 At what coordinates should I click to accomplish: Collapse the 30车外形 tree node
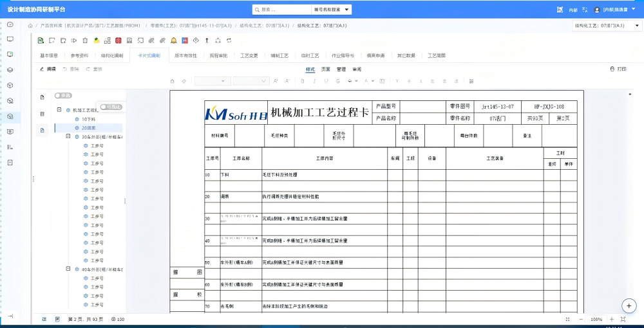(x=68, y=136)
